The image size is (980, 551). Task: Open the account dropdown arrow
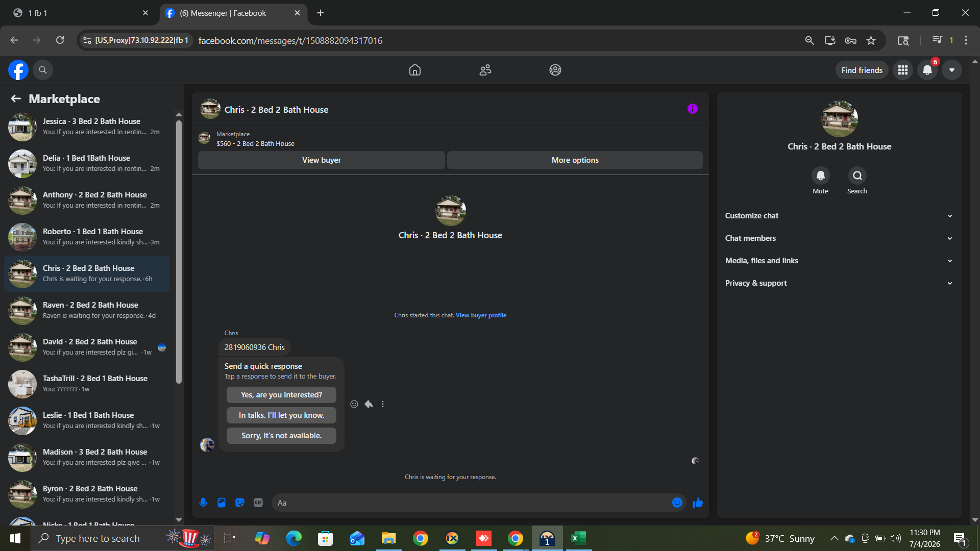tap(952, 70)
